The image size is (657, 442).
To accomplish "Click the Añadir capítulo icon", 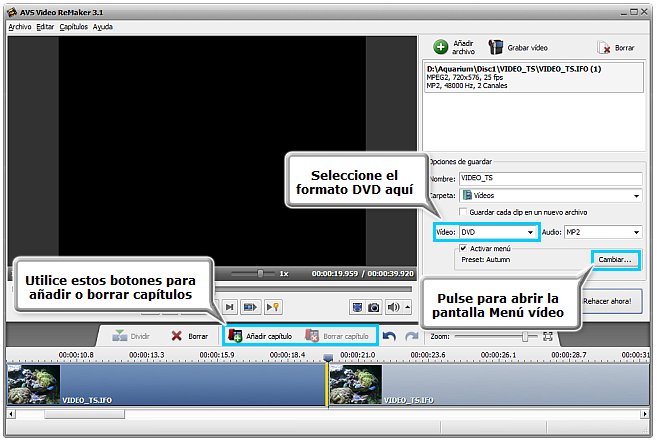I will [x=235, y=336].
